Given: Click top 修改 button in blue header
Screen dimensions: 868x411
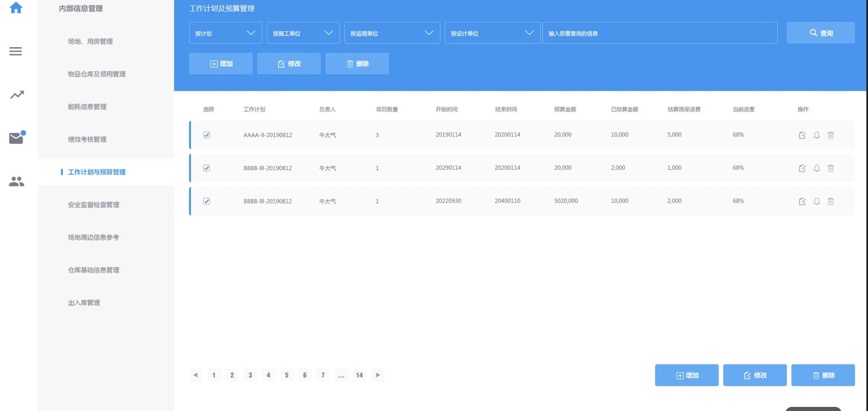Looking at the screenshot, I should [x=289, y=64].
